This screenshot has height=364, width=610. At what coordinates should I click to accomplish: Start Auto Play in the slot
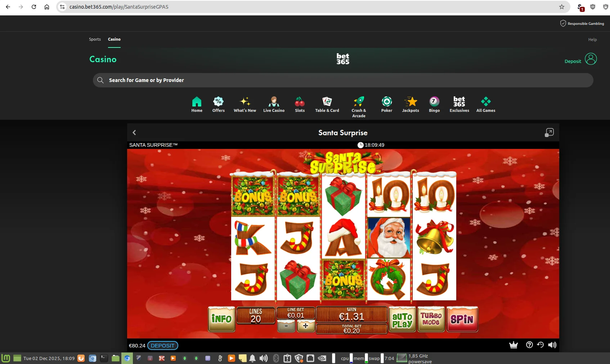402,319
